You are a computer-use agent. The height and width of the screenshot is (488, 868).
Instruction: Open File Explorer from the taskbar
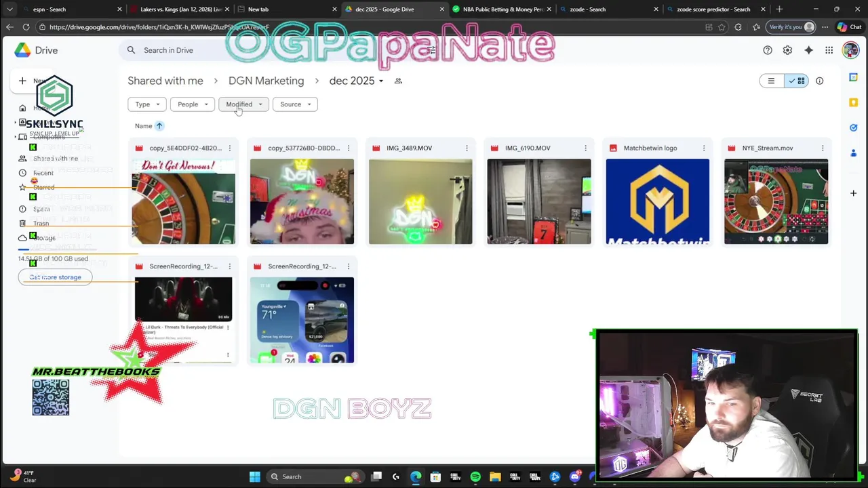495,476
